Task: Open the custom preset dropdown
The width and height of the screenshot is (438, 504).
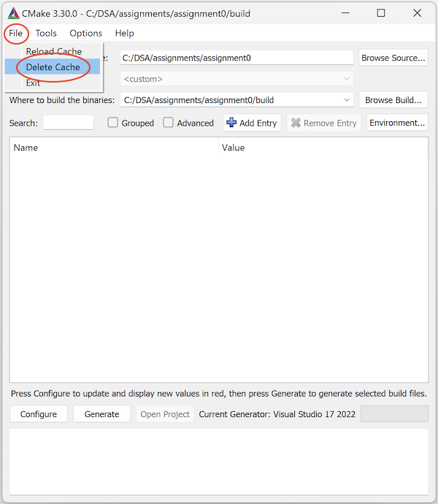Action: (x=347, y=79)
